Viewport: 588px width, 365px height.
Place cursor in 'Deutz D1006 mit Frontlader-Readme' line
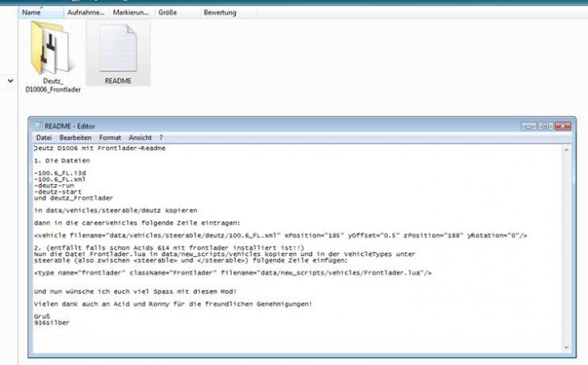[x=100, y=148]
